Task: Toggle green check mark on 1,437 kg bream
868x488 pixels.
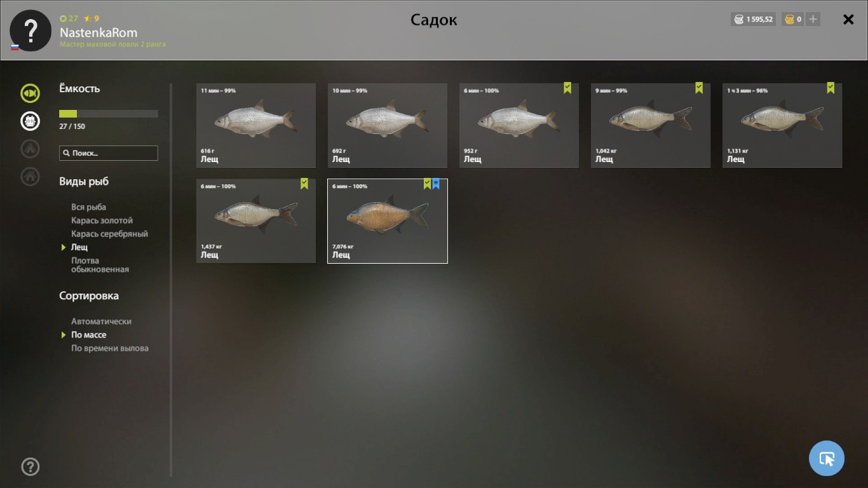Action: pyautogui.click(x=304, y=184)
